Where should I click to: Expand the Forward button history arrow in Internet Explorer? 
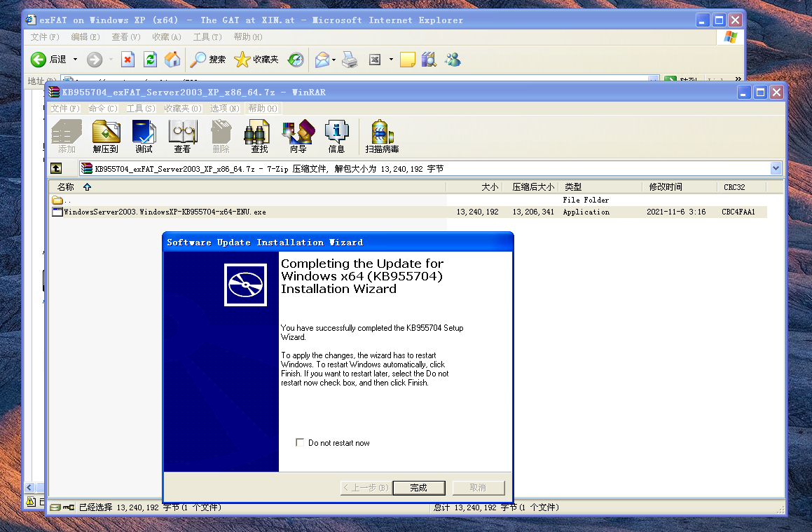[x=110, y=60]
